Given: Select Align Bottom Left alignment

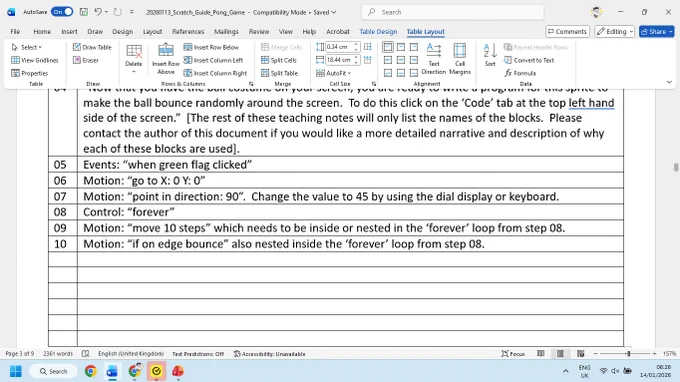Looking at the screenshot, I should pyautogui.click(x=388, y=73).
